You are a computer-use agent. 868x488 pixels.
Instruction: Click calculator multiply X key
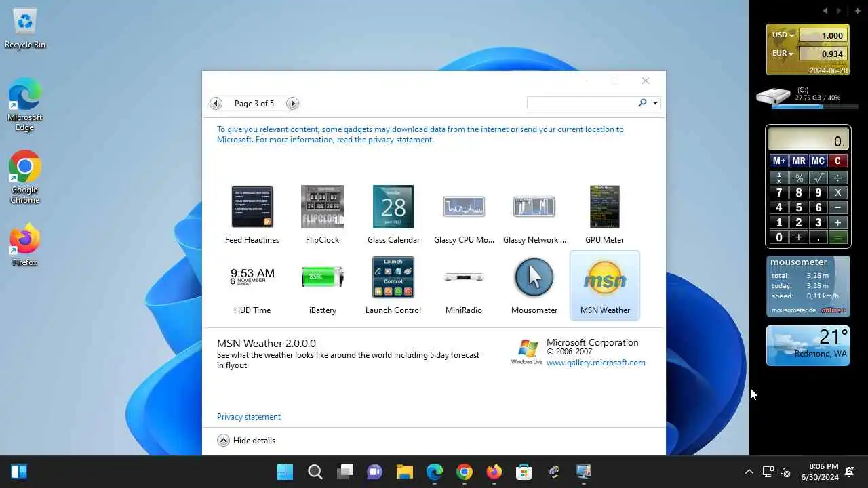(x=837, y=192)
